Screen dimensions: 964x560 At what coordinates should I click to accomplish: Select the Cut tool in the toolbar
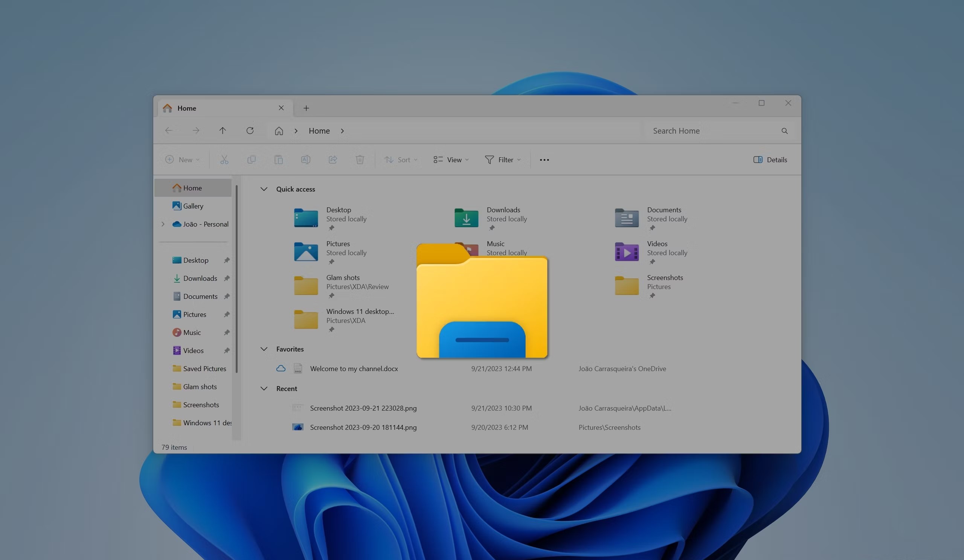[x=224, y=160]
